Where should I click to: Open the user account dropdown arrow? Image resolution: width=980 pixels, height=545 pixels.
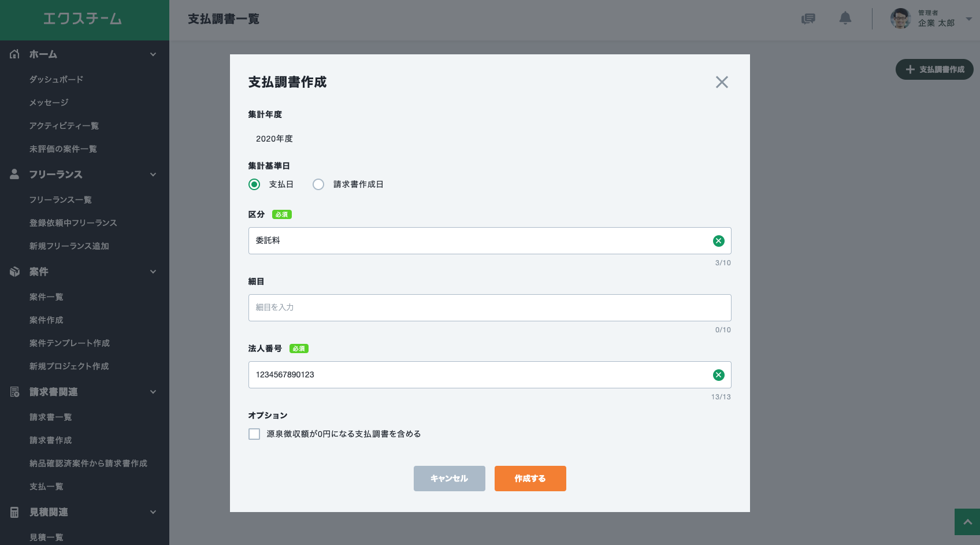pos(969,18)
